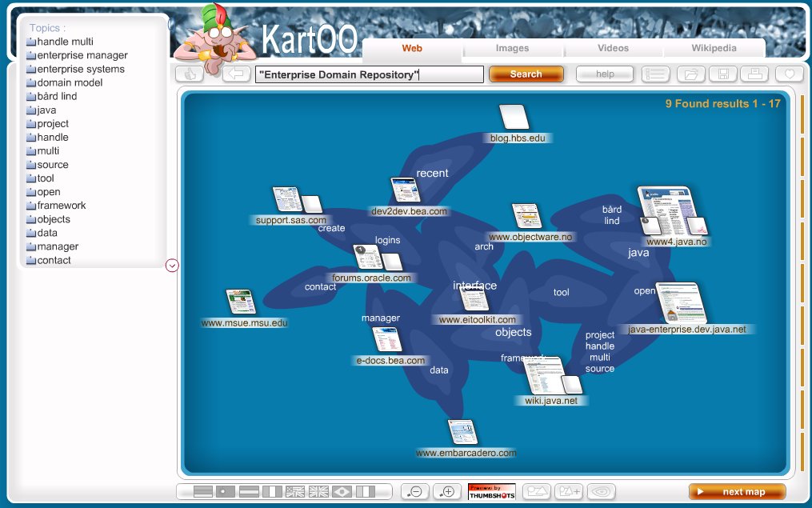The image size is (812, 508).
Task: Click in the search query input field
Action: [370, 74]
